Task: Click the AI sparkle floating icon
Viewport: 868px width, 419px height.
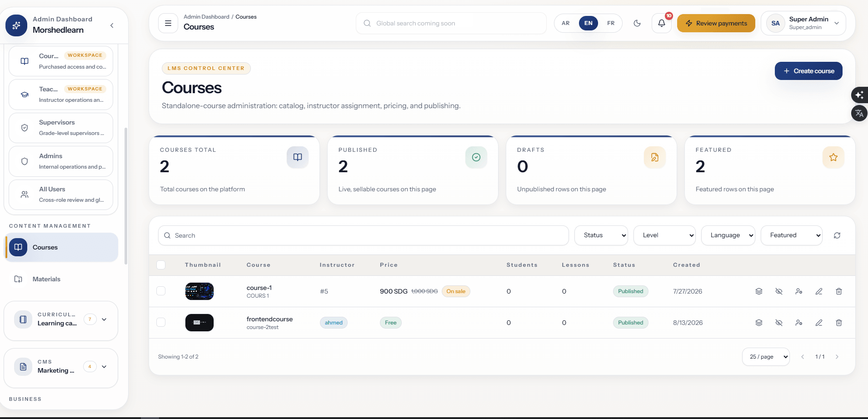Action: tap(859, 95)
